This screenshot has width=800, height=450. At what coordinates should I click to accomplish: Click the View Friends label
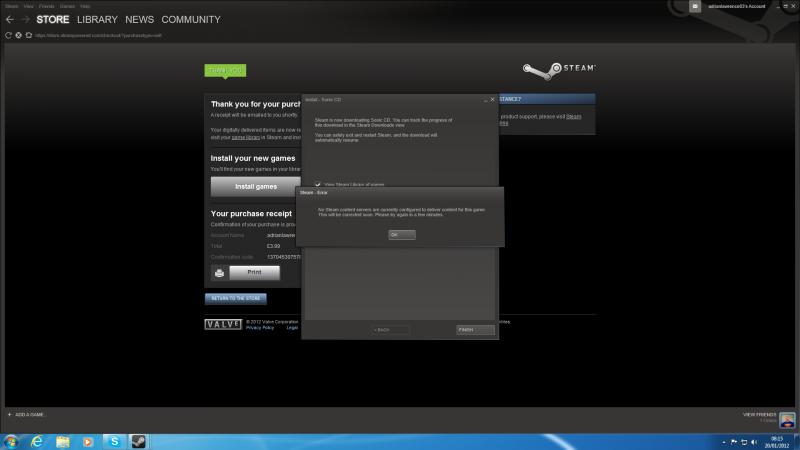(x=759, y=415)
